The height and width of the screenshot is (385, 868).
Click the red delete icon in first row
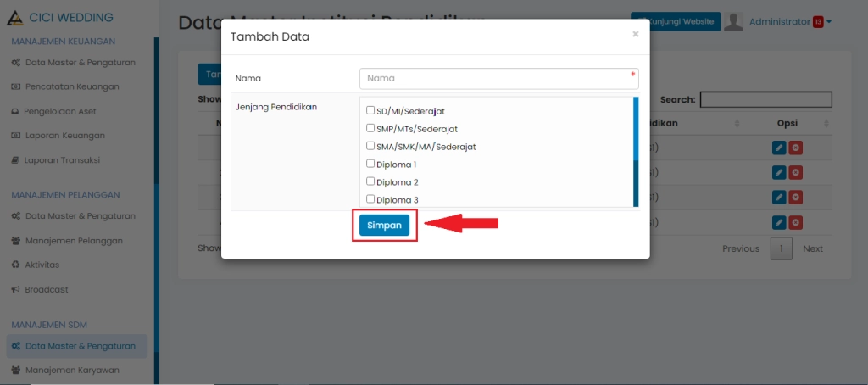click(796, 148)
